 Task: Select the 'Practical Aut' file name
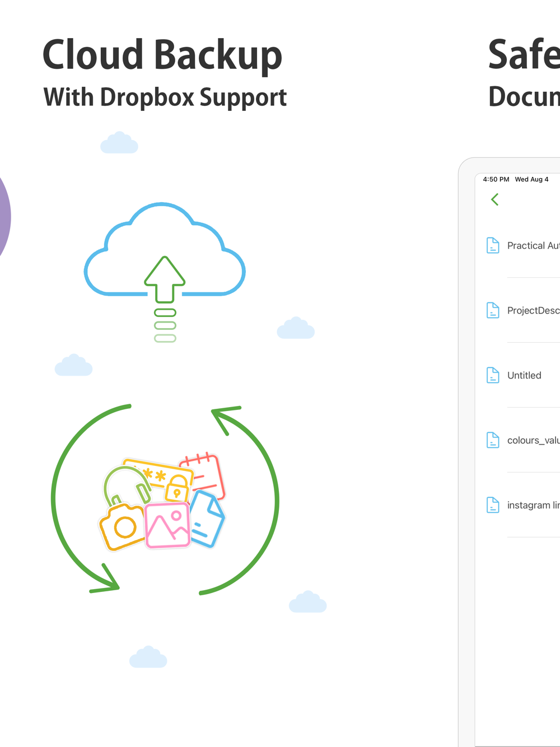click(x=533, y=245)
